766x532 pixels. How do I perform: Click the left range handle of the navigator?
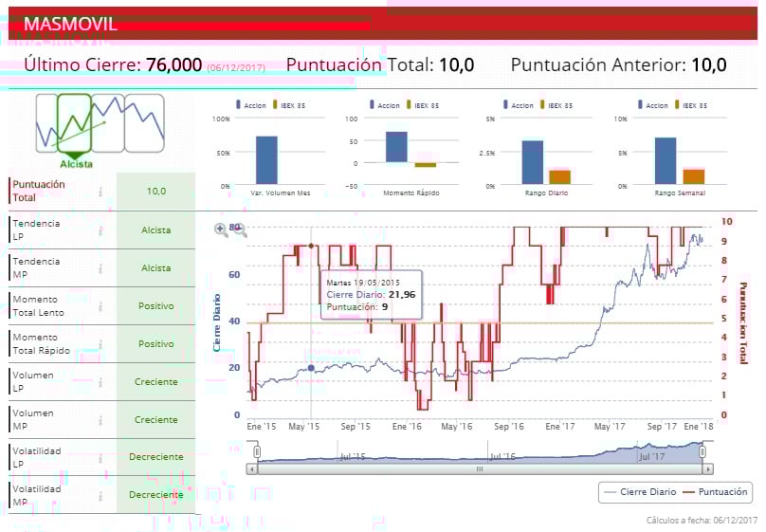[257, 452]
